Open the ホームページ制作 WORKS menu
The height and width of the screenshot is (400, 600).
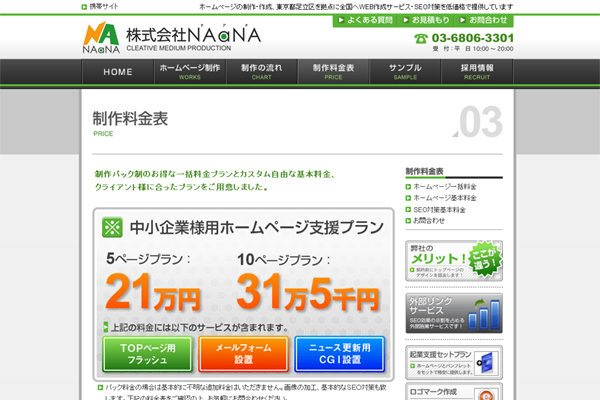click(190, 72)
